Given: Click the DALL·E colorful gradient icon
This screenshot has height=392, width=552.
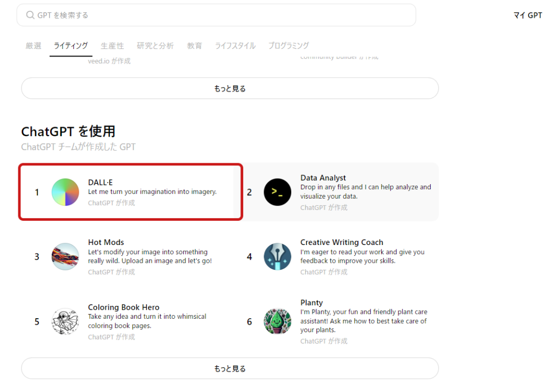Looking at the screenshot, I should [65, 192].
